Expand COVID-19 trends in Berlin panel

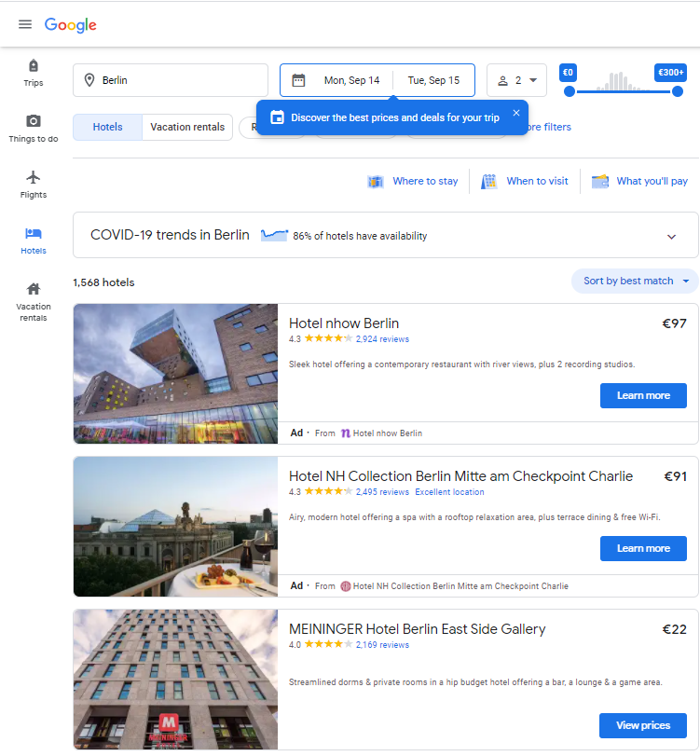pyautogui.click(x=671, y=236)
